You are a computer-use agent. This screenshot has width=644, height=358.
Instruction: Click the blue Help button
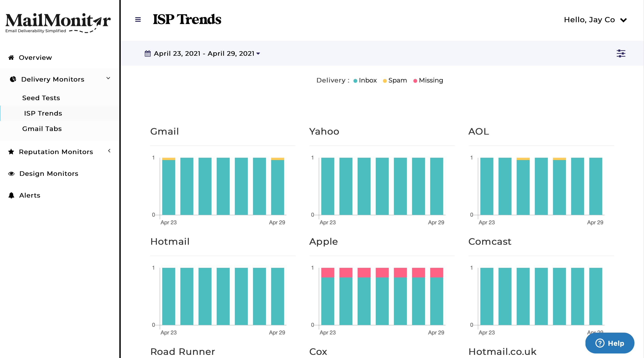tap(610, 343)
